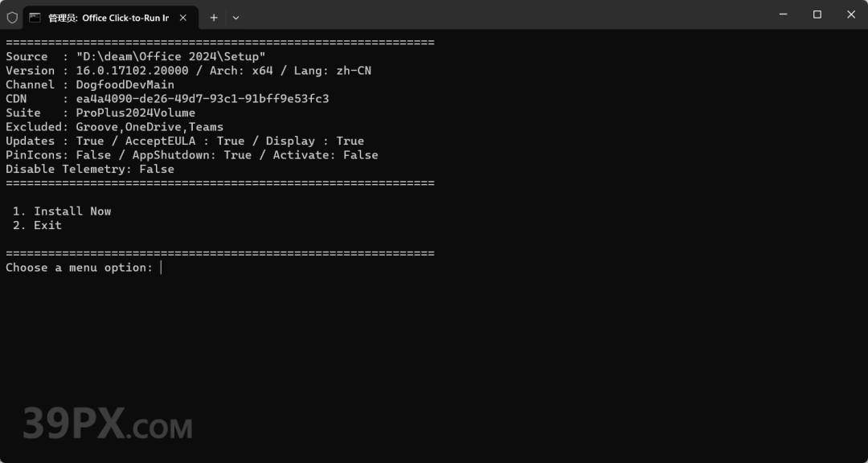Click the ProPlus2024Volume suite text
The height and width of the screenshot is (463, 868).
[x=136, y=113]
